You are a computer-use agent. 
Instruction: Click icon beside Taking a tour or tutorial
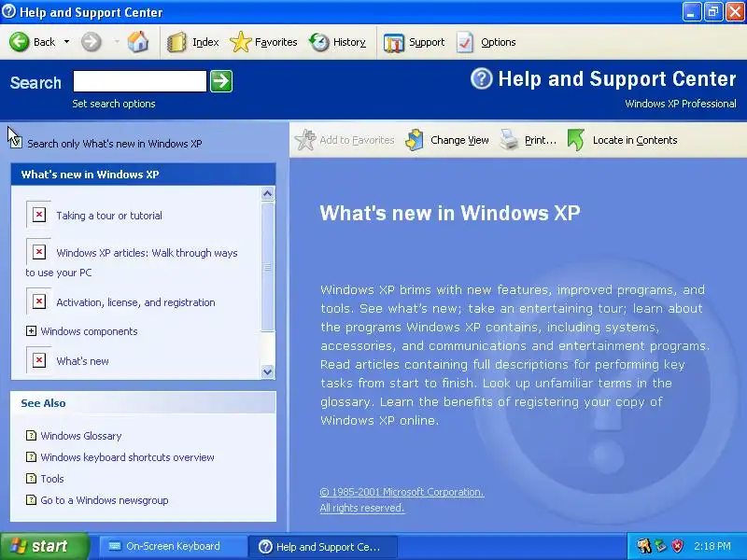(39, 215)
